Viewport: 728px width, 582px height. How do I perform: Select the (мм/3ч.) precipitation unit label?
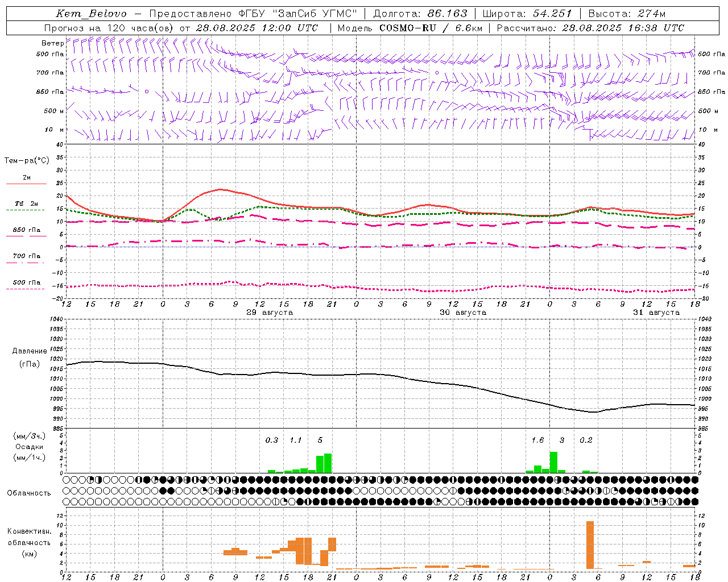click(x=30, y=436)
